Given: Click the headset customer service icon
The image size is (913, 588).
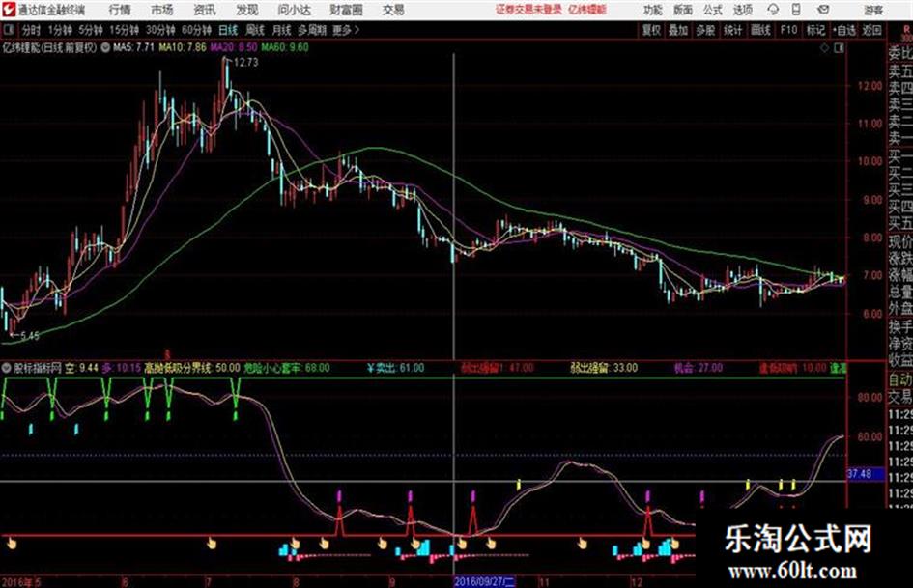Looking at the screenshot, I should [773, 10].
